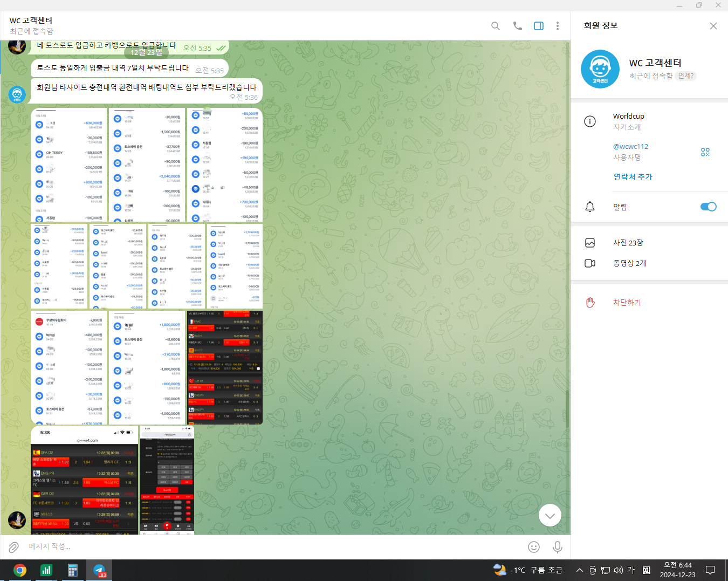The image size is (728, 581).
Task: Open Chrome from the taskbar
Action: pyautogui.click(x=20, y=570)
